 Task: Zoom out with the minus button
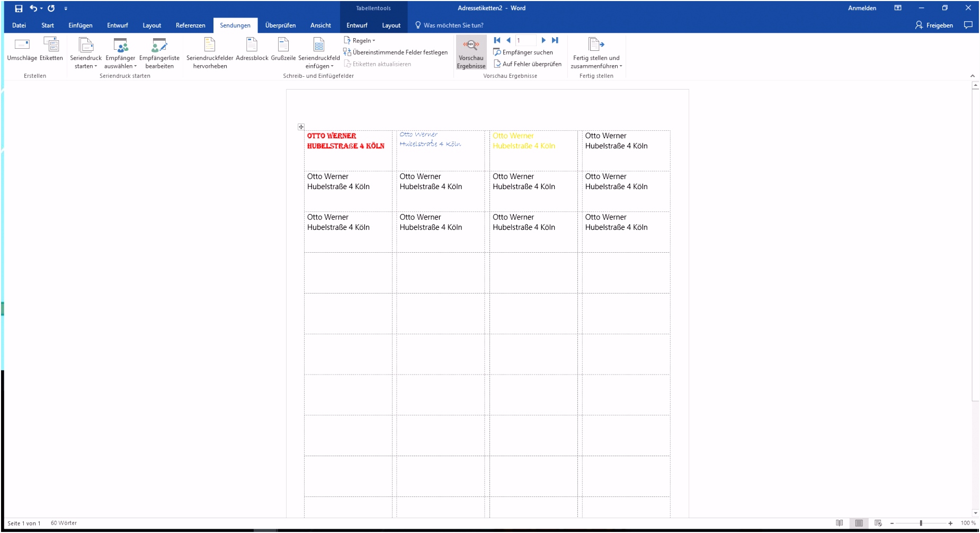click(x=892, y=523)
